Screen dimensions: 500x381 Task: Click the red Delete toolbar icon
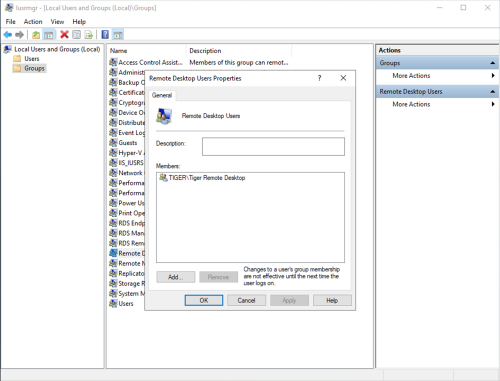(x=64, y=34)
